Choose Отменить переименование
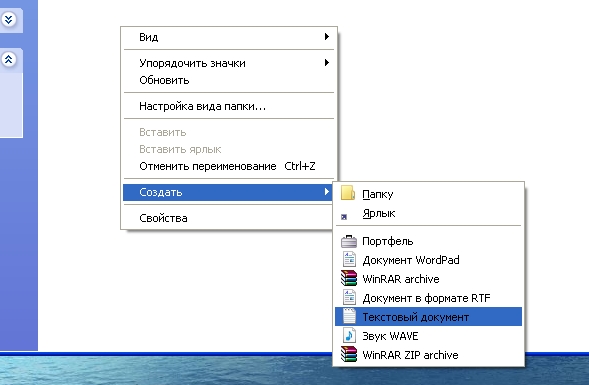 [228, 166]
